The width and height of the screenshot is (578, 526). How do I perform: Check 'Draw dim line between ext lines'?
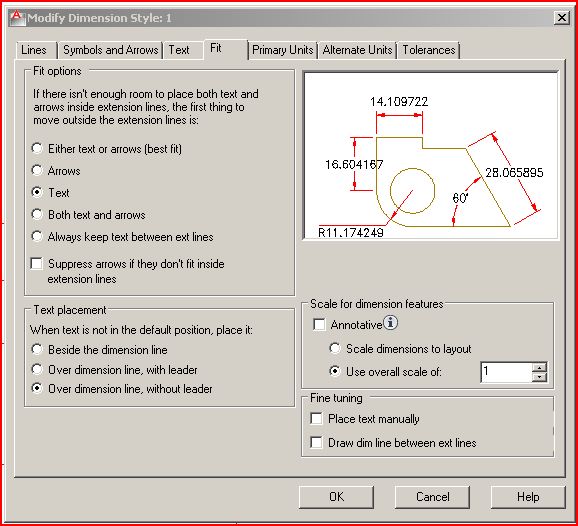tap(316, 442)
